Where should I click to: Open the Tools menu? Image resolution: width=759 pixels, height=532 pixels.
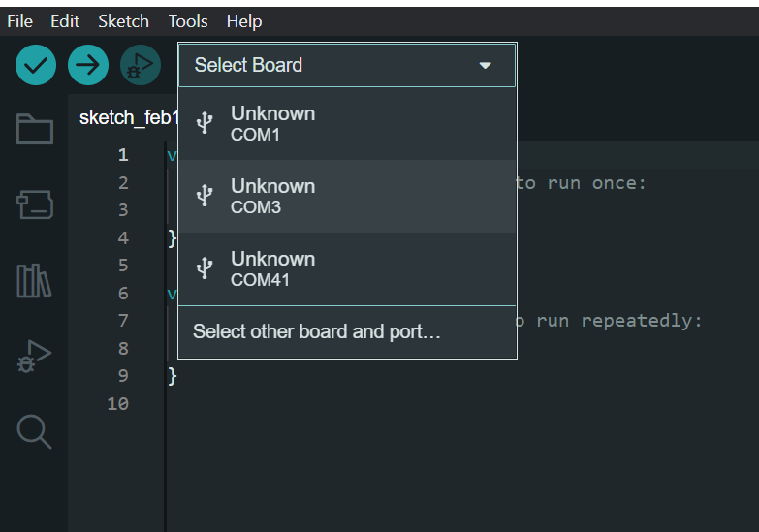(x=188, y=20)
